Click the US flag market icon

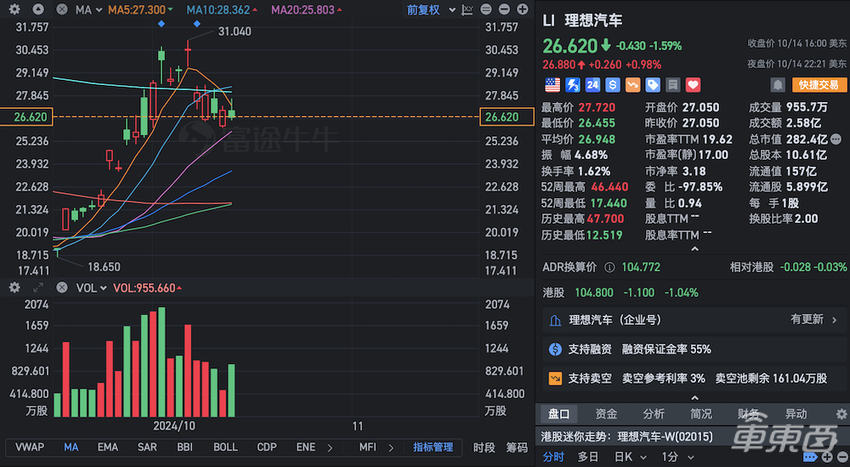552,85
